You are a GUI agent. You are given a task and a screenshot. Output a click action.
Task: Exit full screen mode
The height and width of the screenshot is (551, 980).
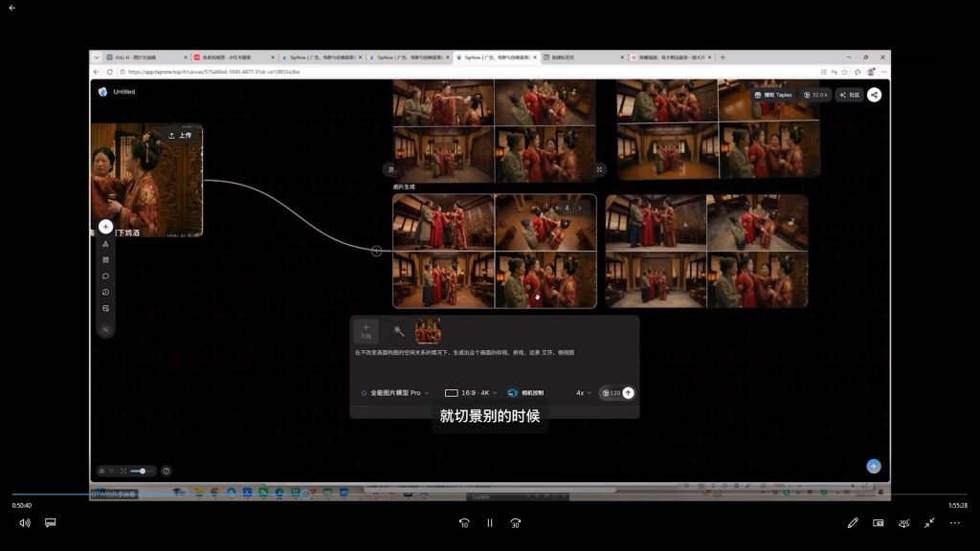coord(929,523)
